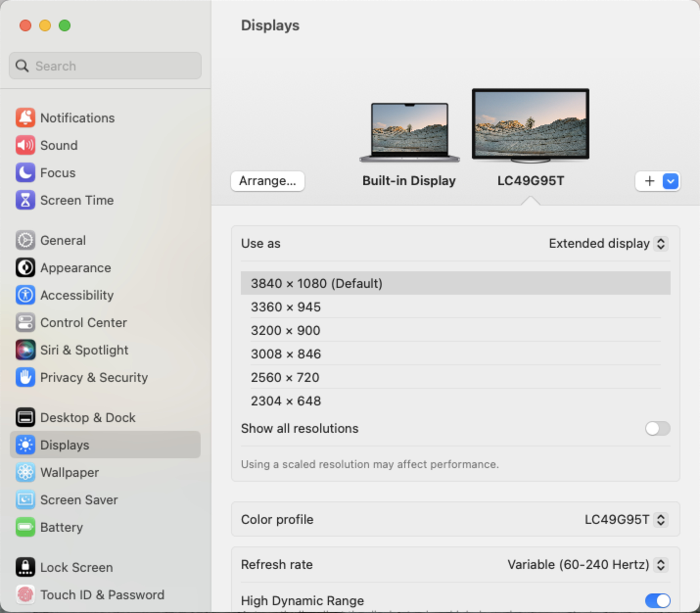Choose the 2560 × 720 resolution
This screenshot has width=700, height=613.
pyautogui.click(x=285, y=377)
